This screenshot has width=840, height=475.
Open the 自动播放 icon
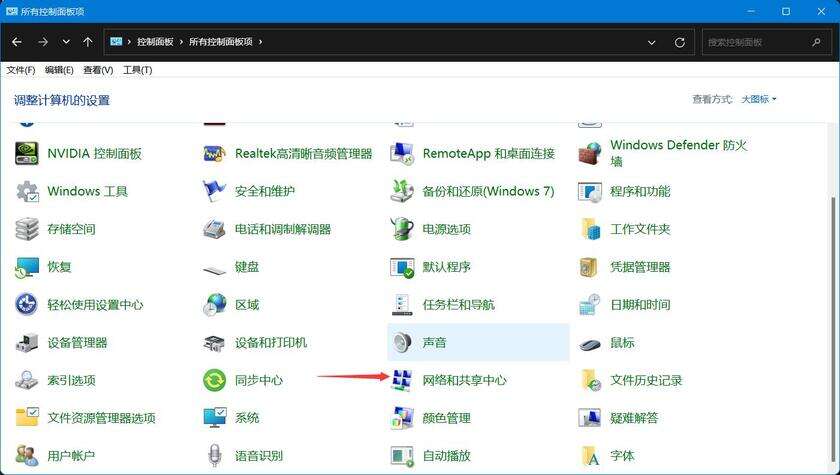point(402,456)
